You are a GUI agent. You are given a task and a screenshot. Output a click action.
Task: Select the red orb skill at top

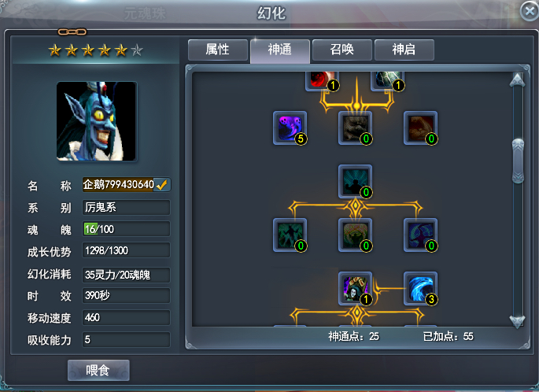[x=323, y=81]
